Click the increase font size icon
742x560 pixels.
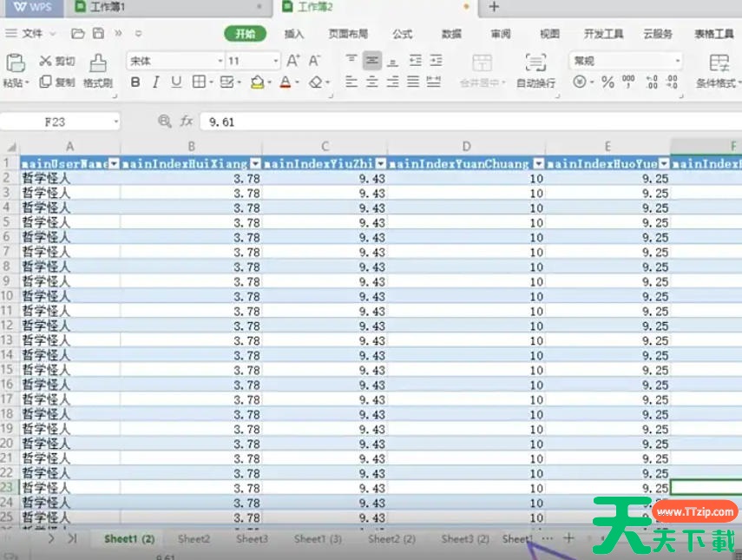pyautogui.click(x=293, y=61)
